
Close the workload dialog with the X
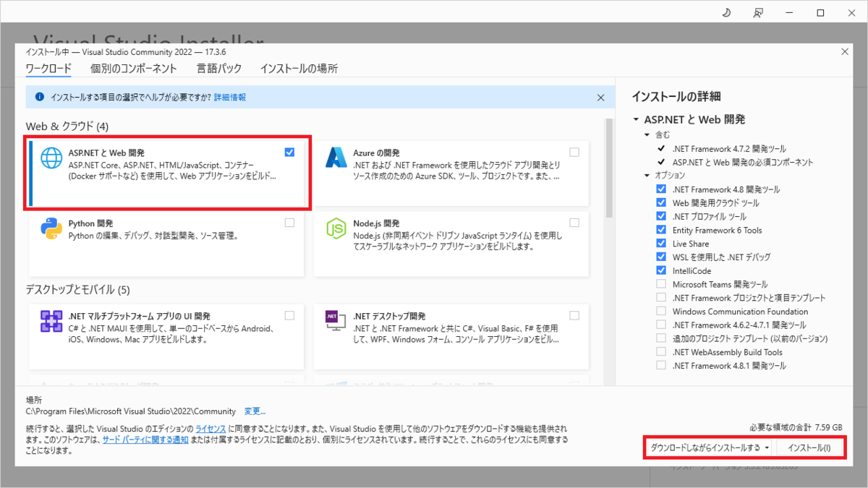point(843,51)
